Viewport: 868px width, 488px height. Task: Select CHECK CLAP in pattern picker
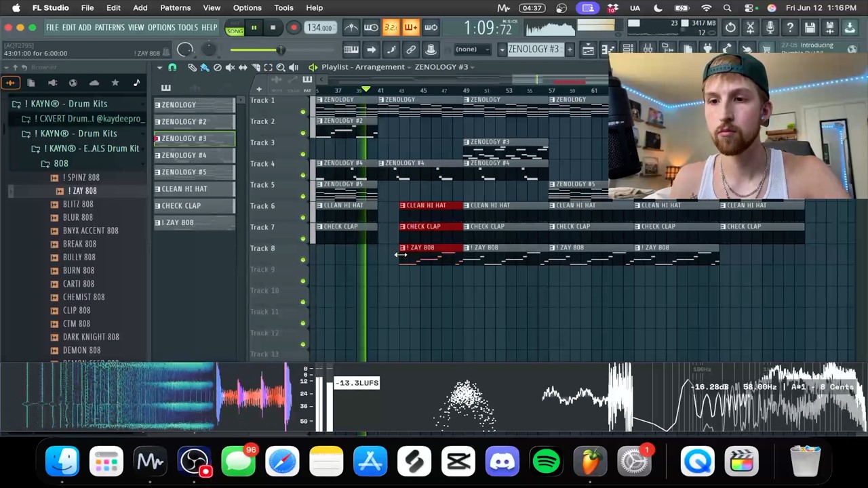(195, 206)
